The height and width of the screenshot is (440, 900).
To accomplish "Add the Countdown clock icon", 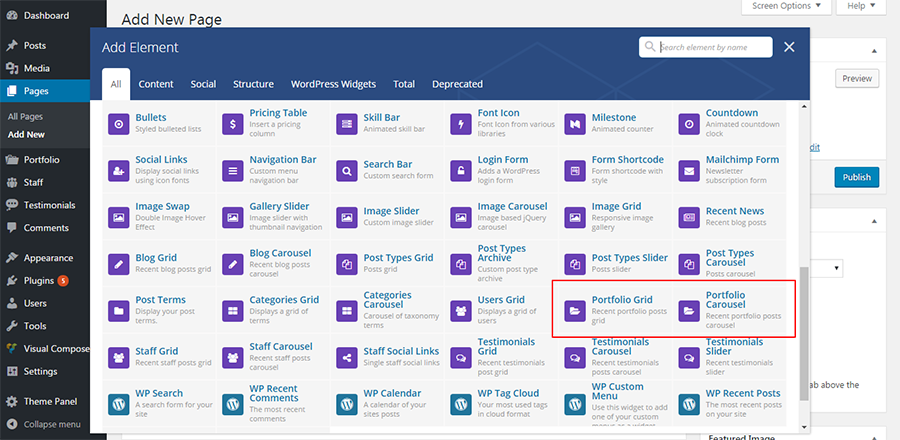I will (x=689, y=125).
